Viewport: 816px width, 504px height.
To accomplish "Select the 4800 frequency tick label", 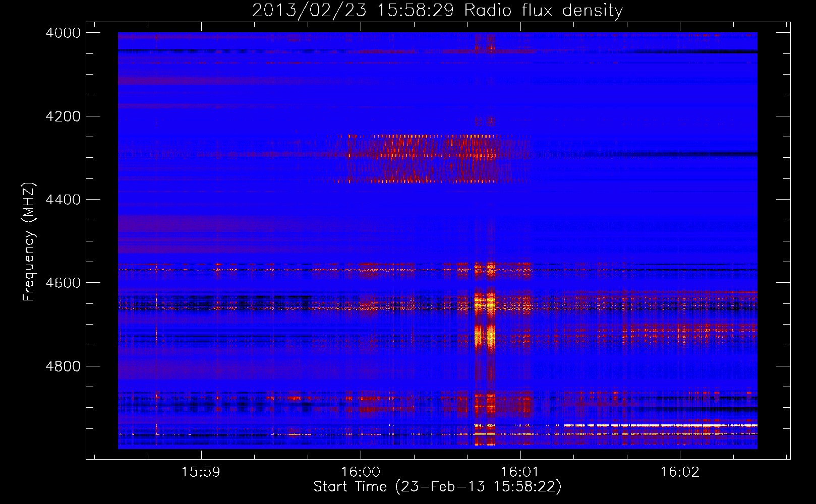I will (63, 366).
